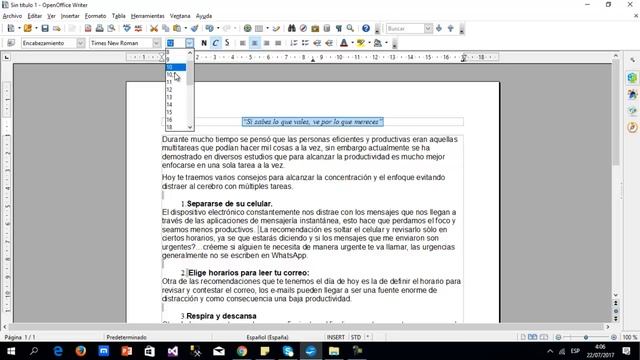Open the Background Color dropdown arrow

(x=386, y=43)
